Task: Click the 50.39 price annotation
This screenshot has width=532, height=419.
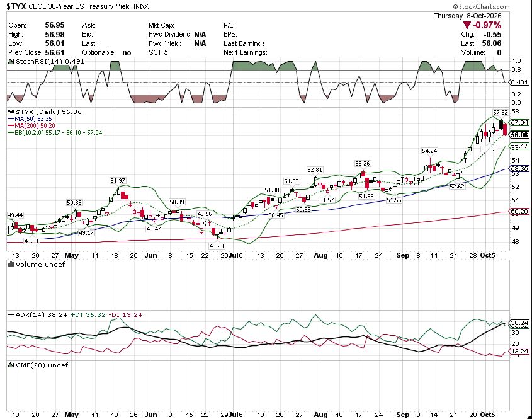Action: (x=177, y=202)
